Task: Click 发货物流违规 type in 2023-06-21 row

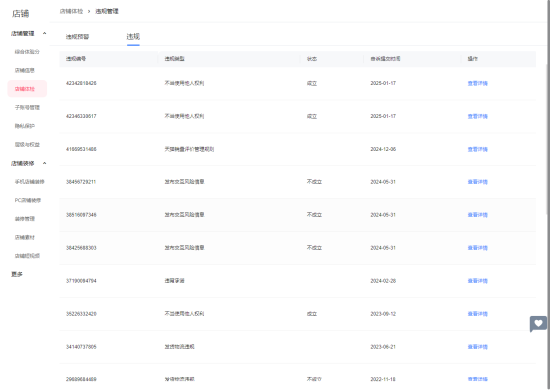Action: pos(179,347)
